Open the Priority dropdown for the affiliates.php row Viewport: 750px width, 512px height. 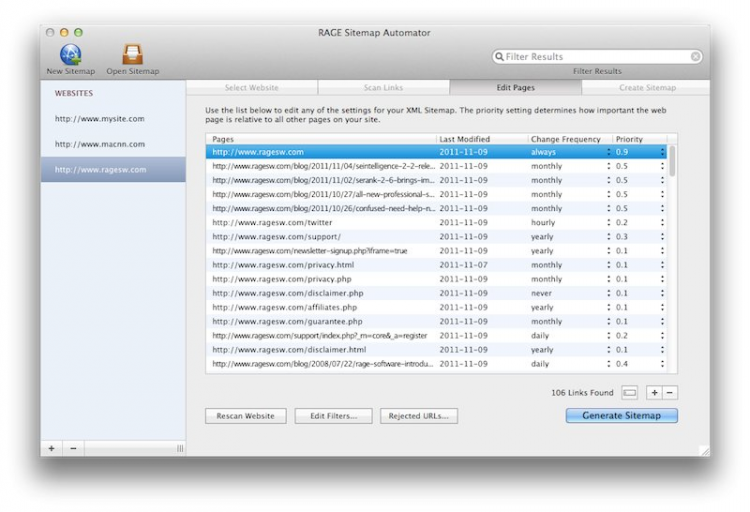[662, 307]
